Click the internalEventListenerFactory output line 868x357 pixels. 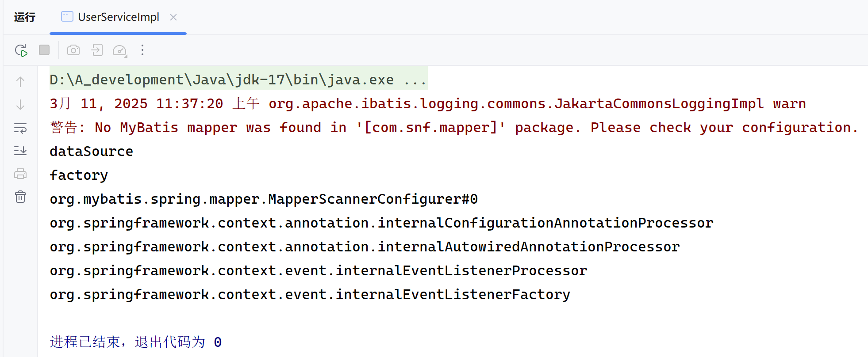coord(310,294)
